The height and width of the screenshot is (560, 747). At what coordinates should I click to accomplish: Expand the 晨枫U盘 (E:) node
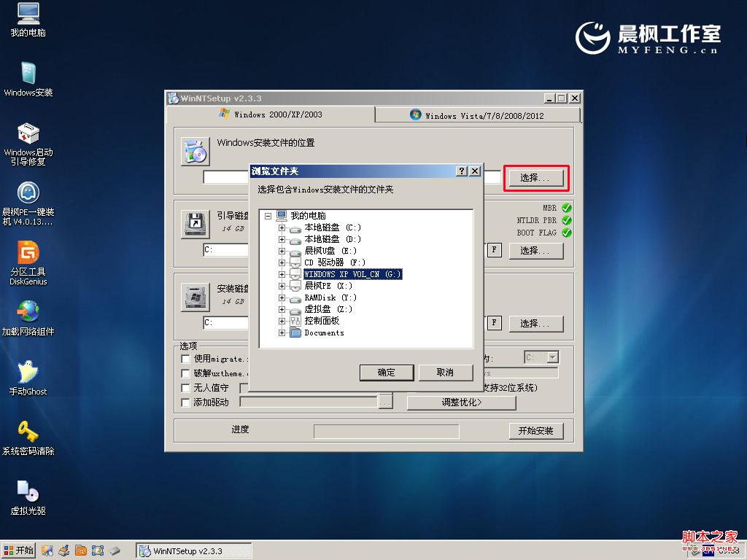pyautogui.click(x=282, y=251)
